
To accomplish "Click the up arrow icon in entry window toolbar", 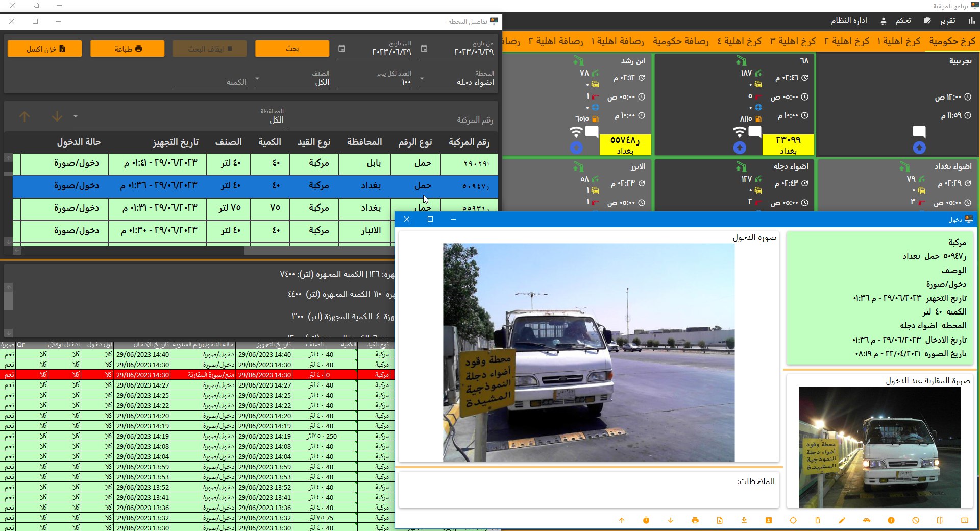I will [x=621, y=520].
